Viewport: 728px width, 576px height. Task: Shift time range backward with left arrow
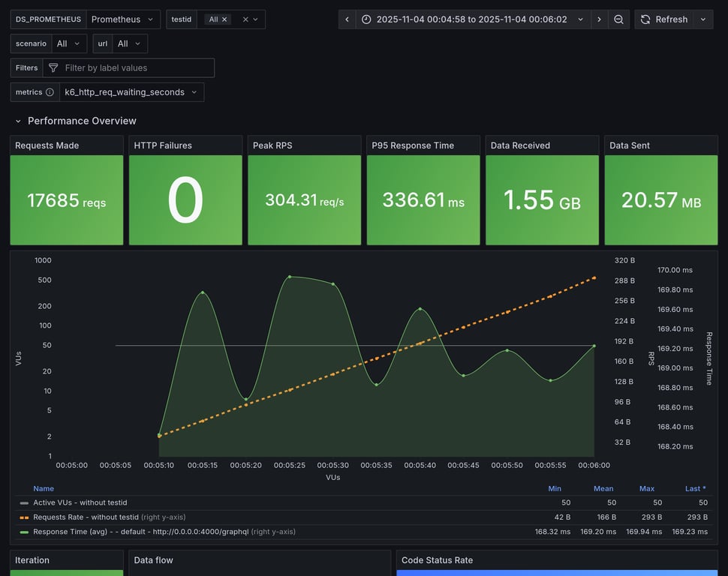(x=347, y=19)
